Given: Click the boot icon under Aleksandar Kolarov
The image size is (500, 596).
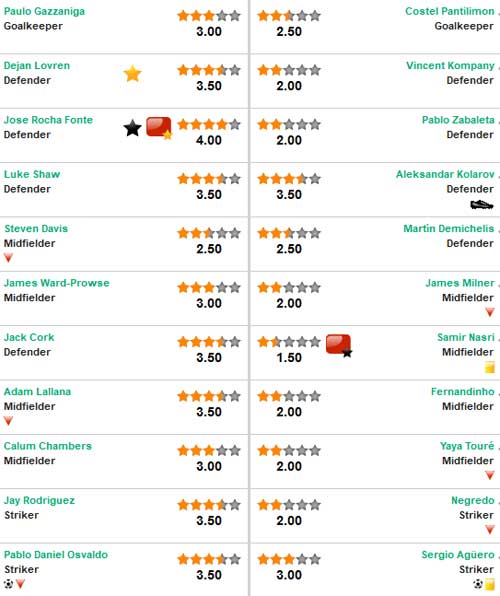Looking at the screenshot, I should coord(482,205).
